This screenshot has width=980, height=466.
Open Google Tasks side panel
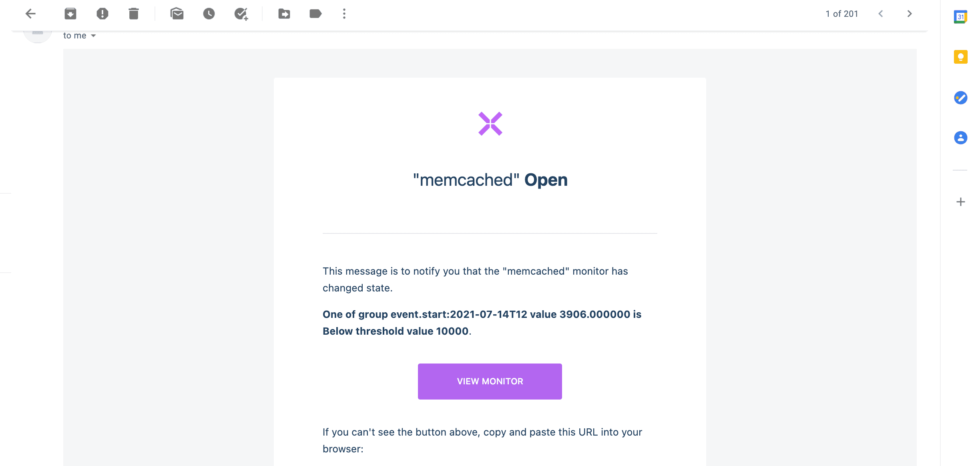[x=960, y=98]
